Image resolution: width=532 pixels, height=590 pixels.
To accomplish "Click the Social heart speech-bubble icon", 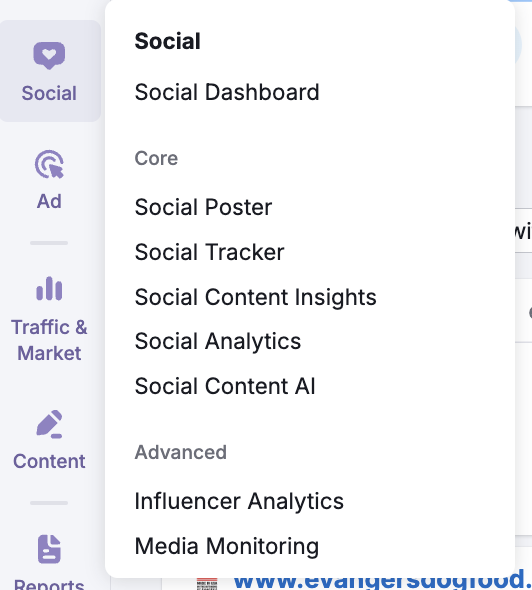I will [x=49, y=55].
